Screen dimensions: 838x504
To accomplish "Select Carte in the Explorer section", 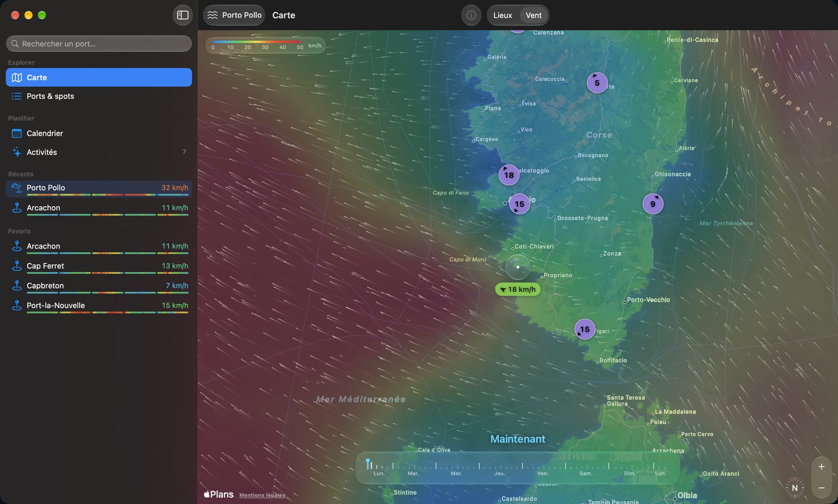I will (99, 77).
